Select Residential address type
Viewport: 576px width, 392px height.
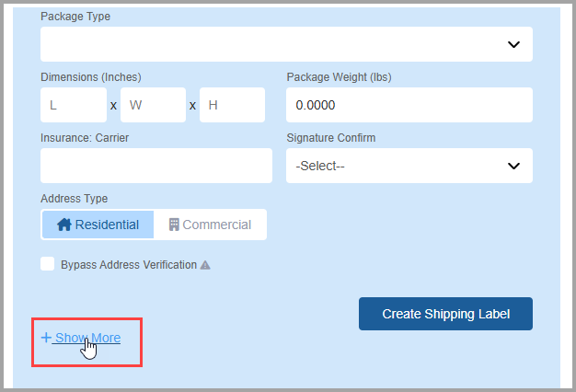point(98,225)
